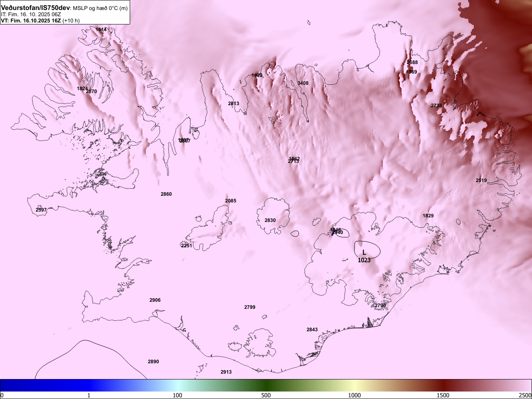
Task: Click the colorbar label 100
Action: (x=177, y=395)
